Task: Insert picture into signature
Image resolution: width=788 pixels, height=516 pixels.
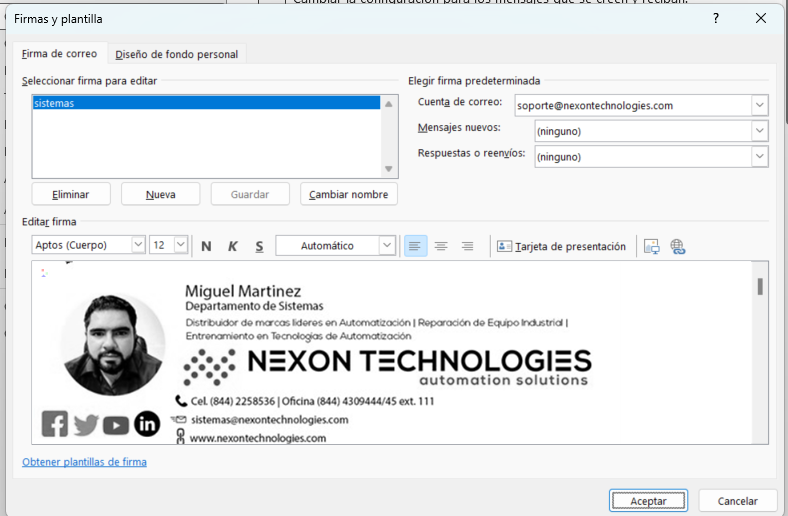Action: pyautogui.click(x=652, y=247)
